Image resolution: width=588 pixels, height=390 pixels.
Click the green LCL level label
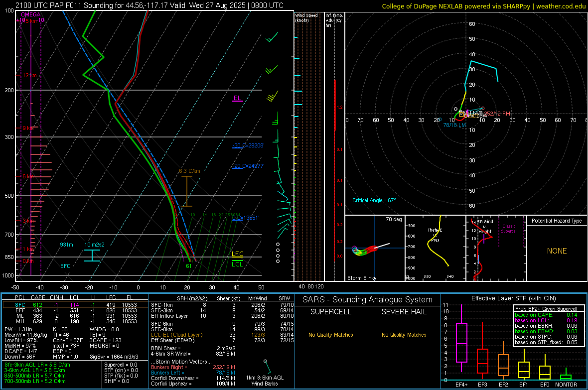coord(237,264)
